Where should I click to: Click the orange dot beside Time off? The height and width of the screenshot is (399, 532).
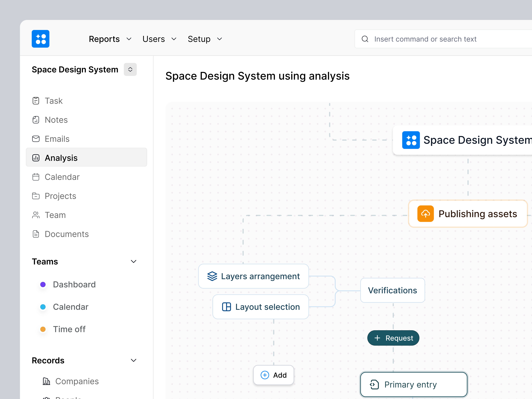(43, 329)
